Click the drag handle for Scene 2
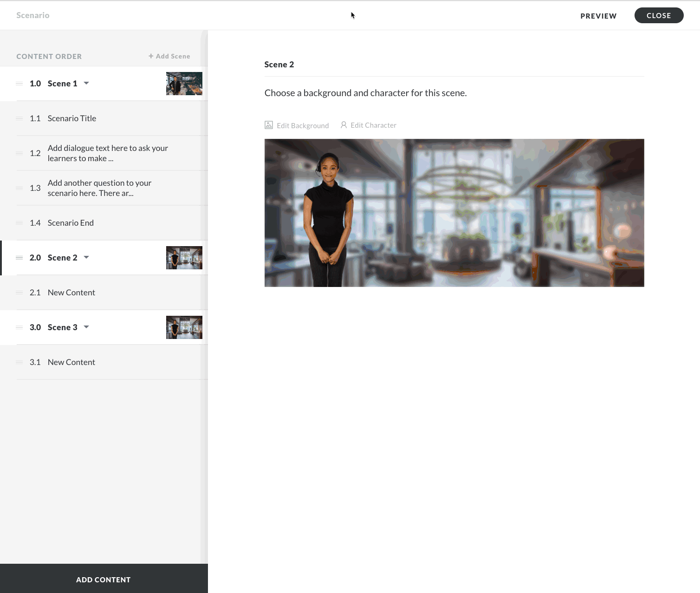The image size is (700, 593). click(x=19, y=258)
